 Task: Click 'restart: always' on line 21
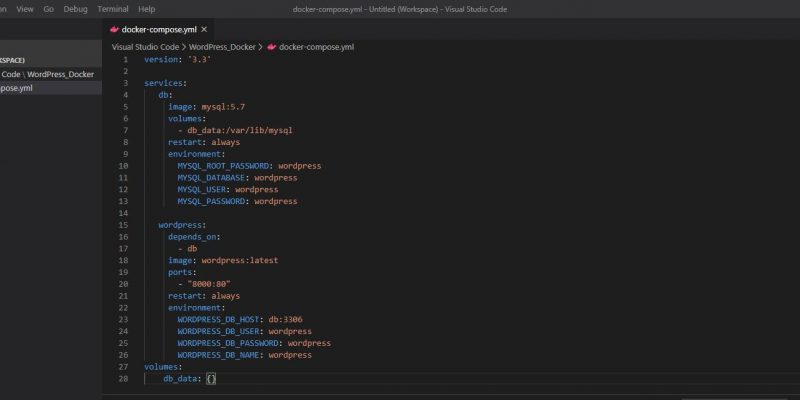click(204, 296)
